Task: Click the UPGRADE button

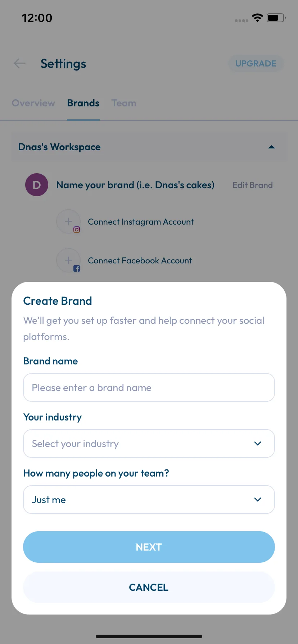Action: tap(256, 64)
